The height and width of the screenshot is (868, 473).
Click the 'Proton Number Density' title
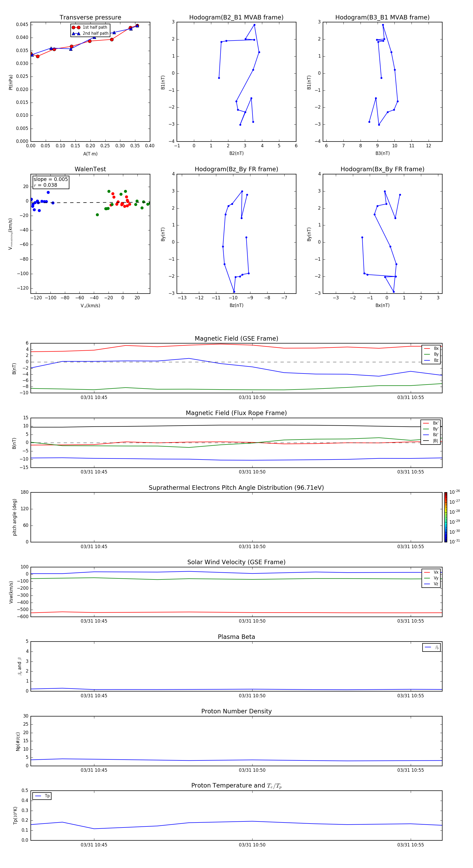pos(236,711)
